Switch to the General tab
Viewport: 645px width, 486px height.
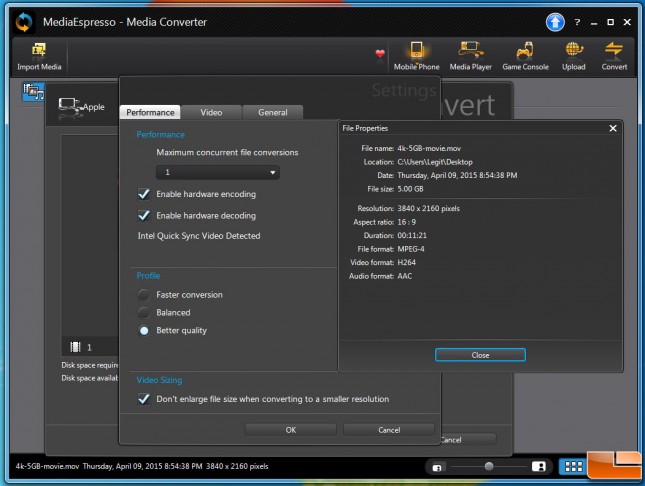pos(273,112)
